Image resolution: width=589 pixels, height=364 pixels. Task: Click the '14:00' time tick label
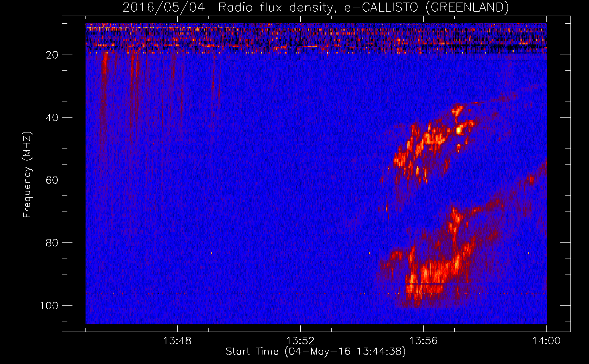coord(546,341)
